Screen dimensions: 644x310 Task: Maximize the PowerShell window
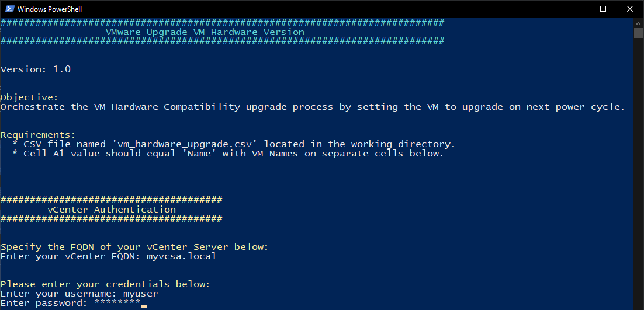[603, 9]
